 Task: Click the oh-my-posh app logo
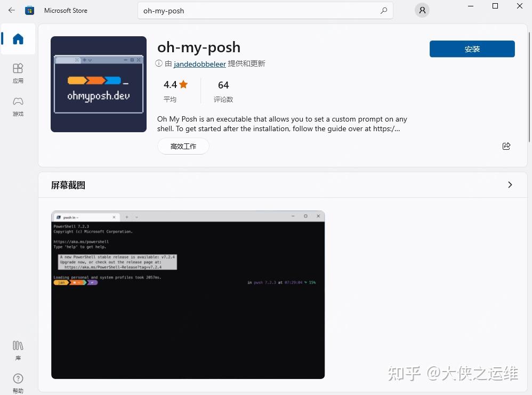pyautogui.click(x=98, y=84)
